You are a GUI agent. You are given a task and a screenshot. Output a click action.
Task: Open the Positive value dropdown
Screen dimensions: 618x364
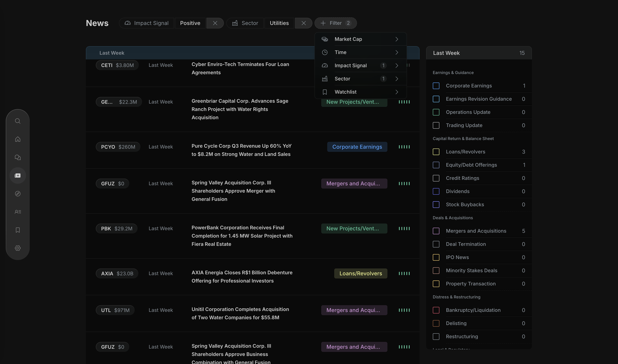(190, 23)
